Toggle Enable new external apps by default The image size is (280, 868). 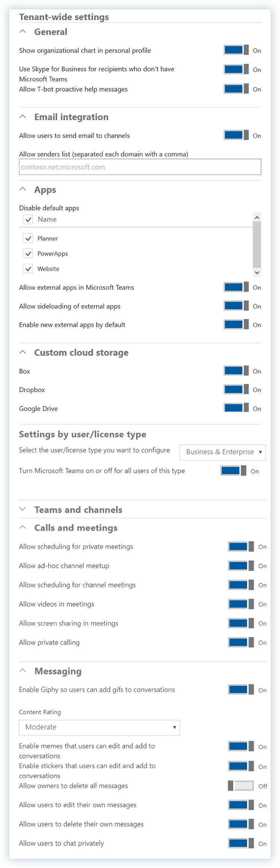click(236, 324)
